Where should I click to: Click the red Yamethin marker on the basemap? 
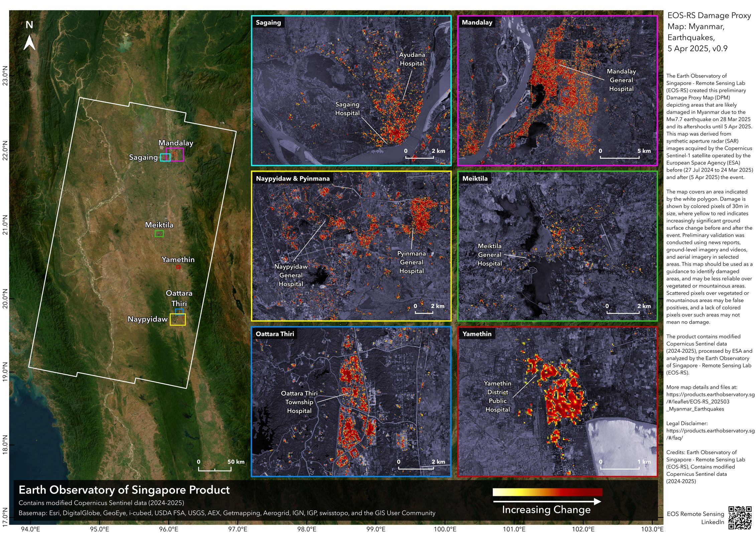point(178,267)
